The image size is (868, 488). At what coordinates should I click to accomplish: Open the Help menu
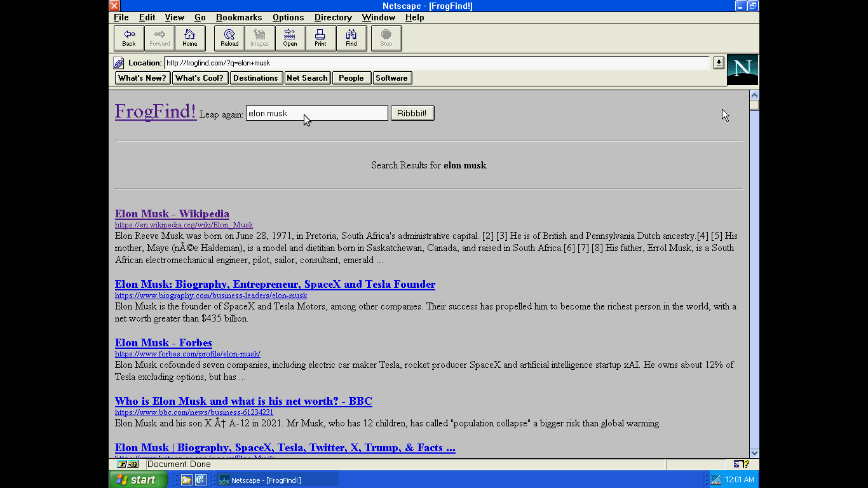[414, 18]
